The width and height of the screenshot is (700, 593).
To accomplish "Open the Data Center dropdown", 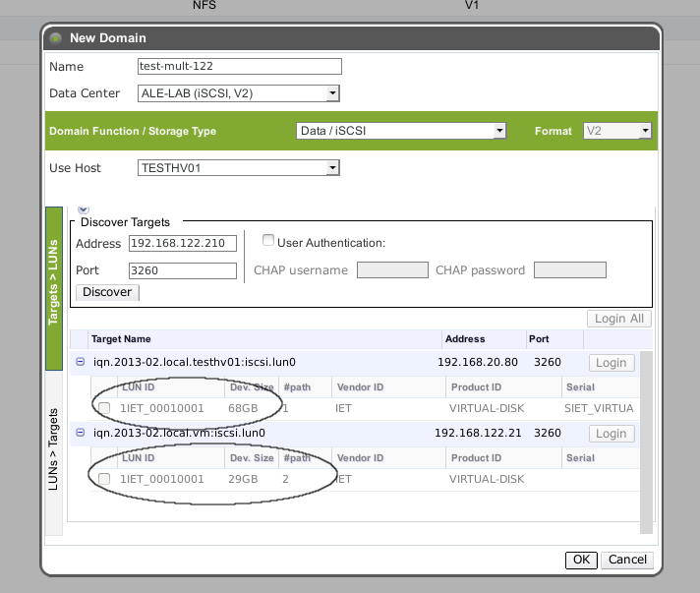I will pyautogui.click(x=332, y=93).
